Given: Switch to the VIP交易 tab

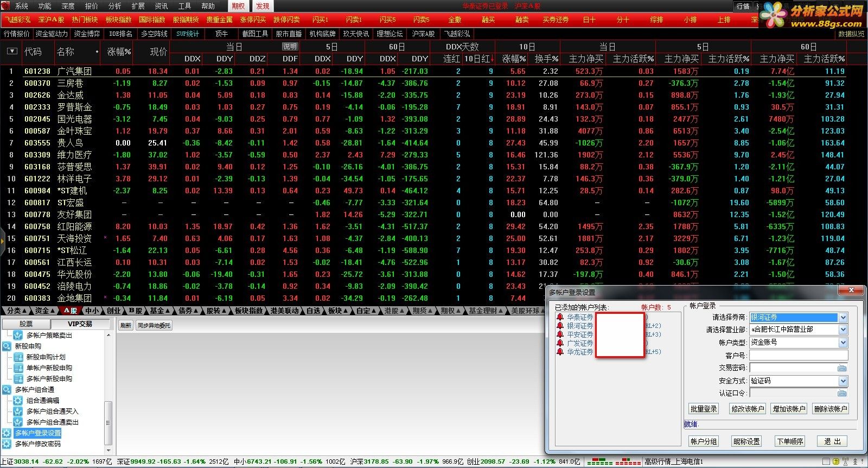Looking at the screenshot, I should 80,324.
